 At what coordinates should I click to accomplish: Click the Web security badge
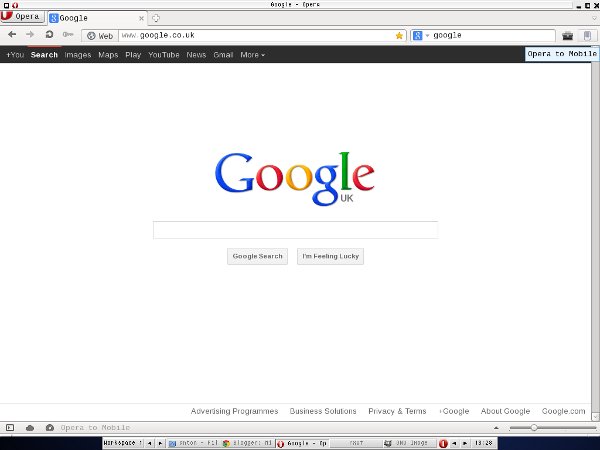tap(100, 36)
